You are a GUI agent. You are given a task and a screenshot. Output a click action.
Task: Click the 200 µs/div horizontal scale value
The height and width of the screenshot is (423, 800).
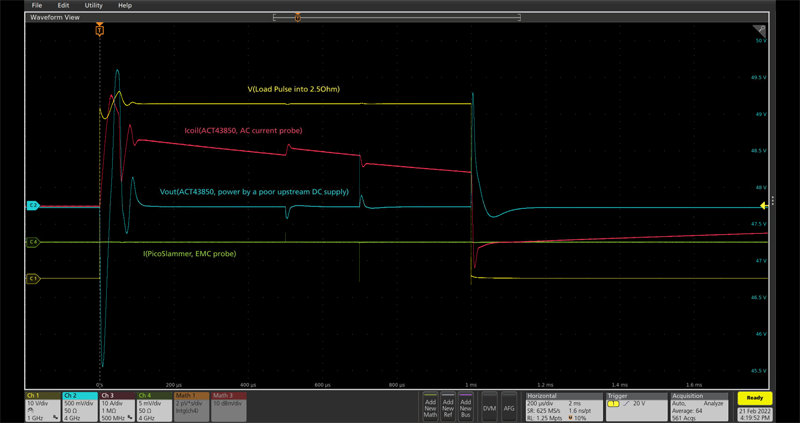click(x=539, y=403)
